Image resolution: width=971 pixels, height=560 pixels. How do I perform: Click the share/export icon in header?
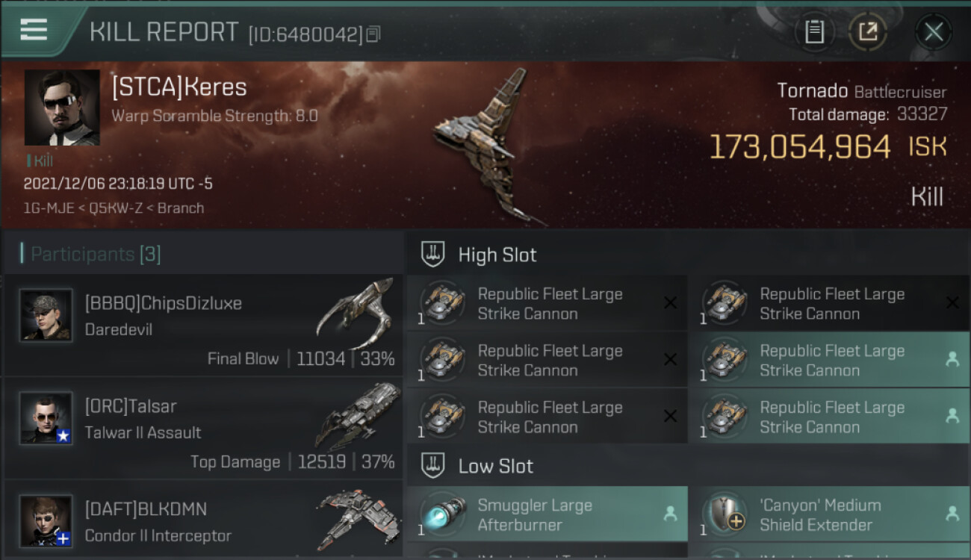point(867,32)
